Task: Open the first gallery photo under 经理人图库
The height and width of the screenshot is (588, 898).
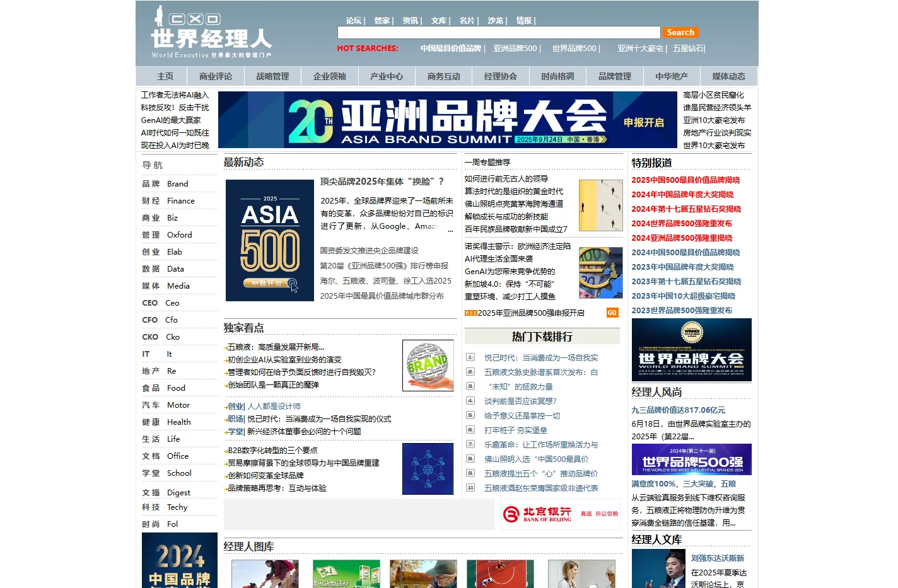Action: point(265,574)
